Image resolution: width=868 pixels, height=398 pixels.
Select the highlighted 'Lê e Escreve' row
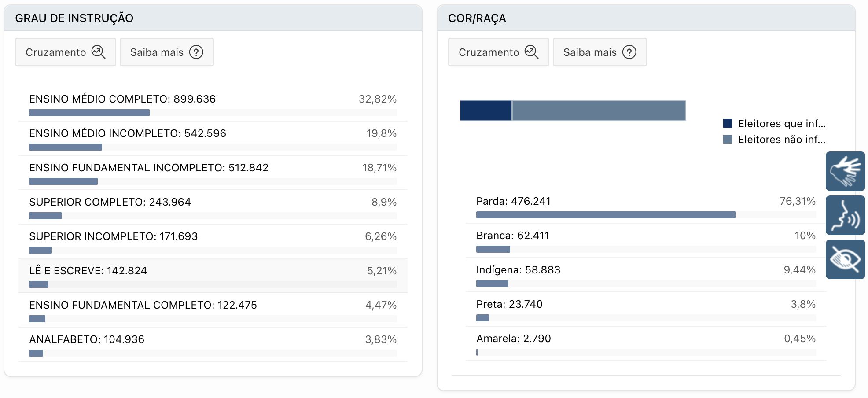click(88, 270)
